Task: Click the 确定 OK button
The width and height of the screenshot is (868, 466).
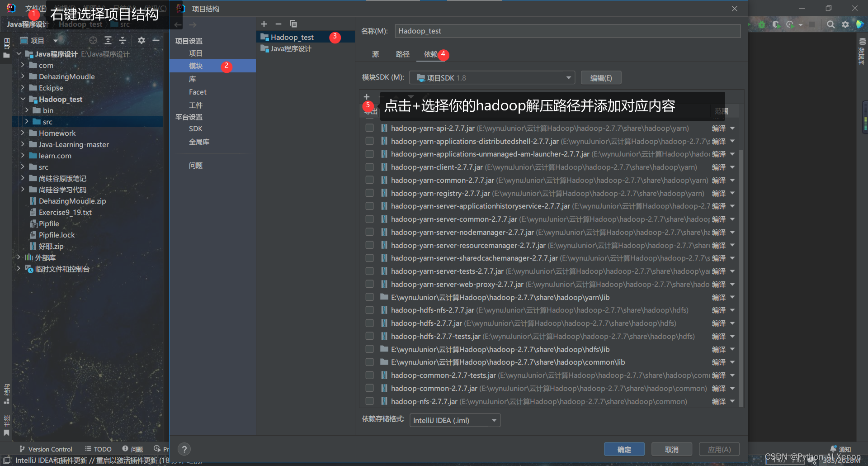Action: [624, 449]
